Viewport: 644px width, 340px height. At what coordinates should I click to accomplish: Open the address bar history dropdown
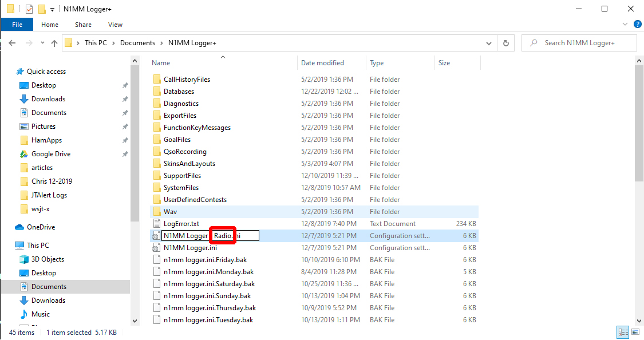pyautogui.click(x=489, y=43)
